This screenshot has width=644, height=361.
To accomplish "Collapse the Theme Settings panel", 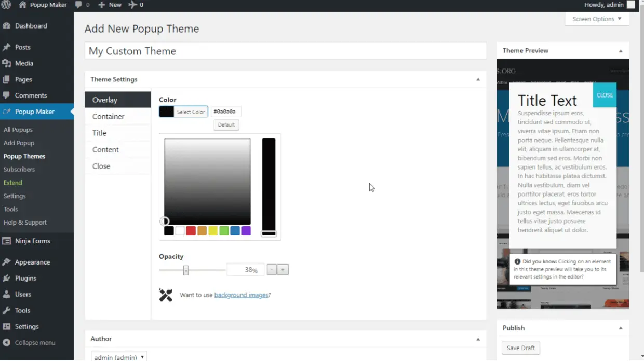I will pos(477,79).
